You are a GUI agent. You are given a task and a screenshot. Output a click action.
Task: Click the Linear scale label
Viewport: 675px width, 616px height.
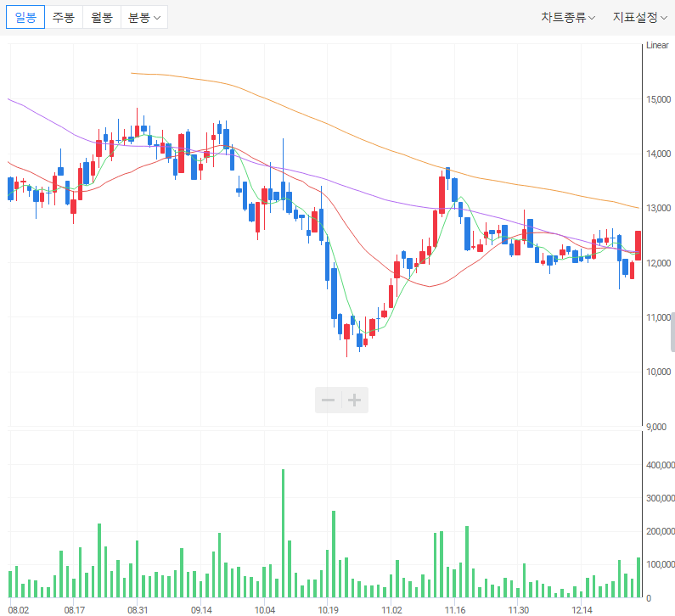tap(657, 45)
